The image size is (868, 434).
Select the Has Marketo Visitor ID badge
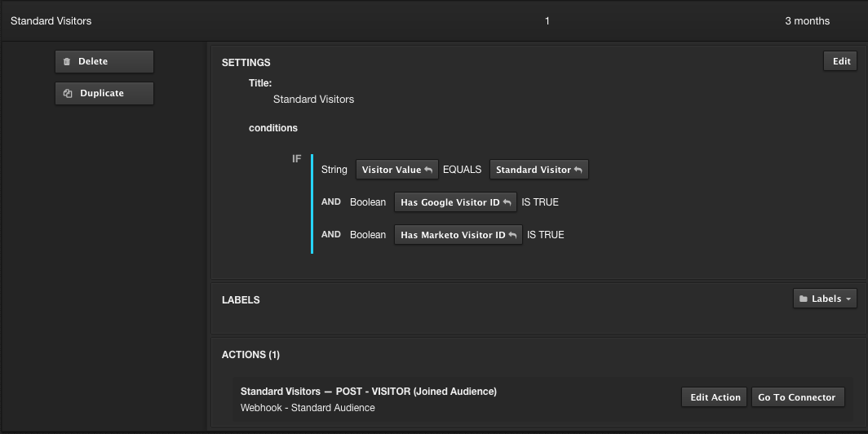click(453, 235)
